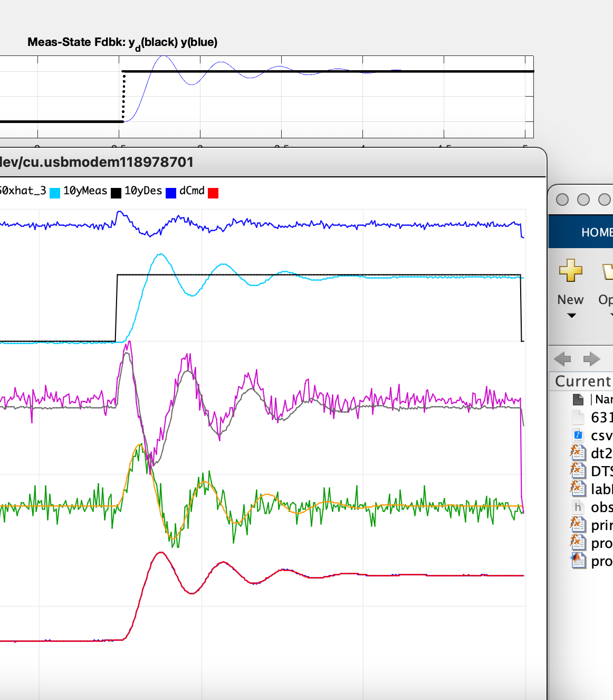
Task: Select the dt2 function file icon
Action: [578, 453]
